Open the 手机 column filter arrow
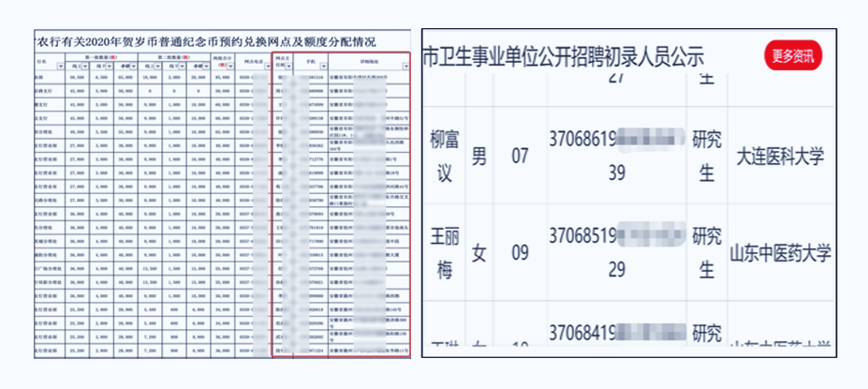Viewport: 868px width, 389px height. pyautogui.click(x=323, y=66)
